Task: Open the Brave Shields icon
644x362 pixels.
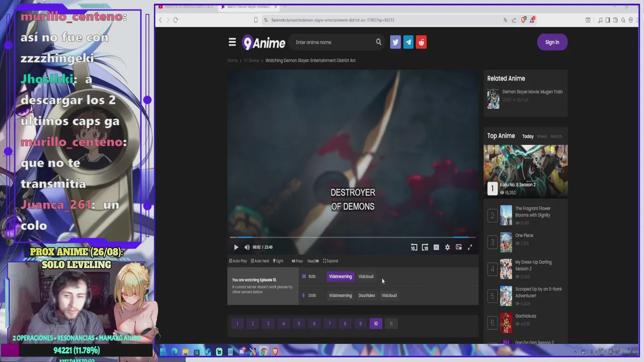Action: coord(524,20)
